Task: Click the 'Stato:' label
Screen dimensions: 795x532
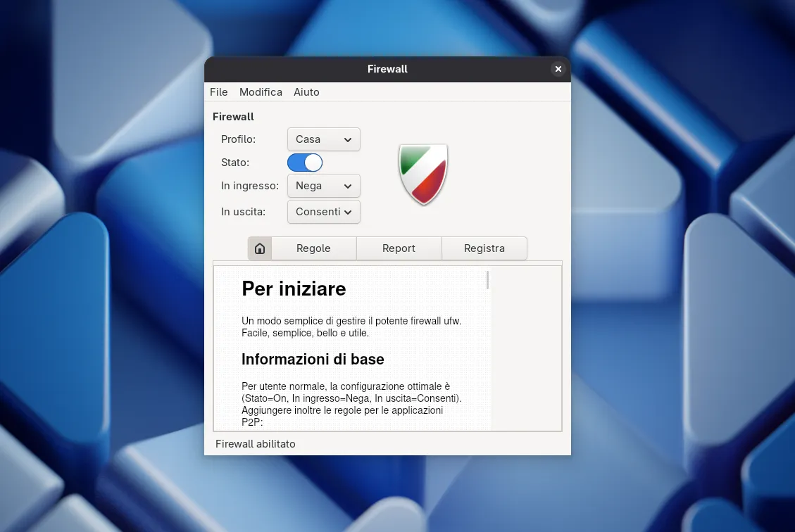Action: point(235,163)
